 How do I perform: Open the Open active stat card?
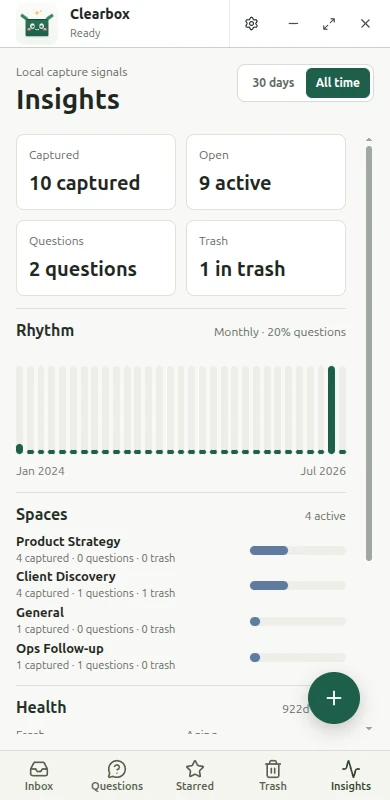(x=266, y=172)
